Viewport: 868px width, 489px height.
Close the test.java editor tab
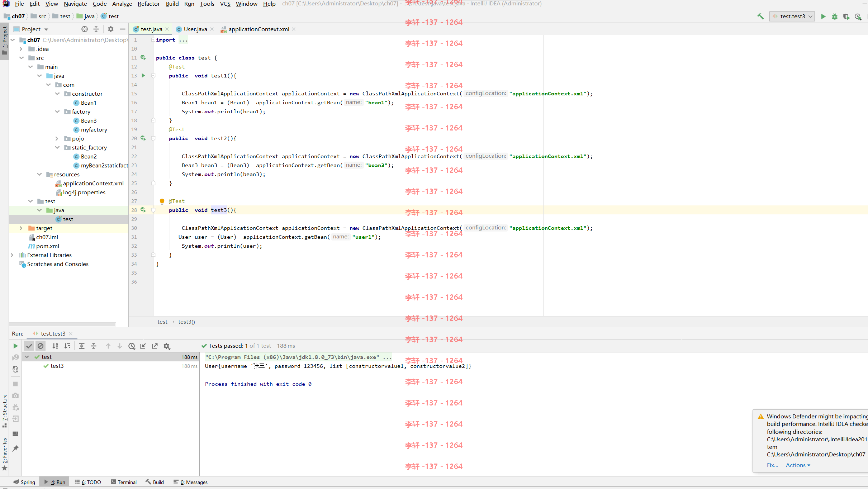click(167, 29)
